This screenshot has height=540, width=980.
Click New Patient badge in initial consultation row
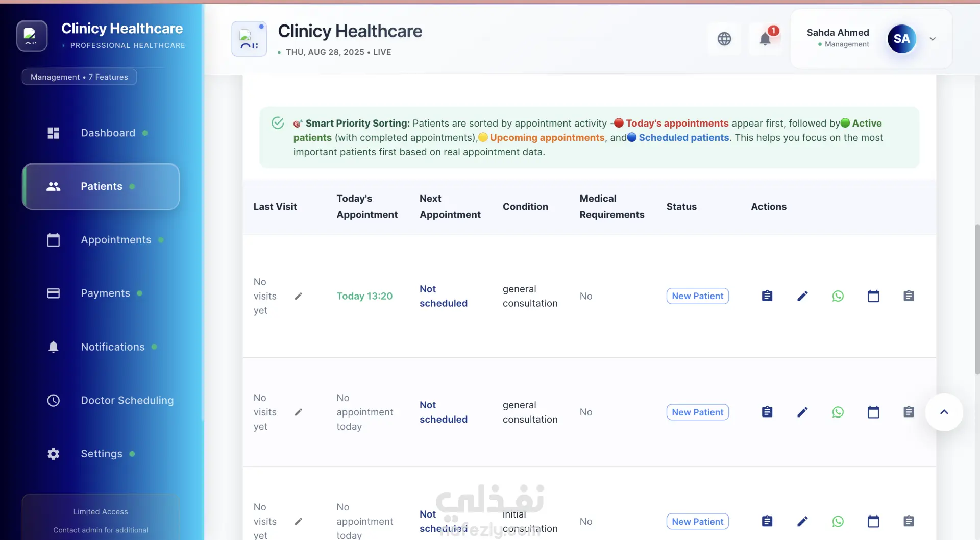(697, 521)
